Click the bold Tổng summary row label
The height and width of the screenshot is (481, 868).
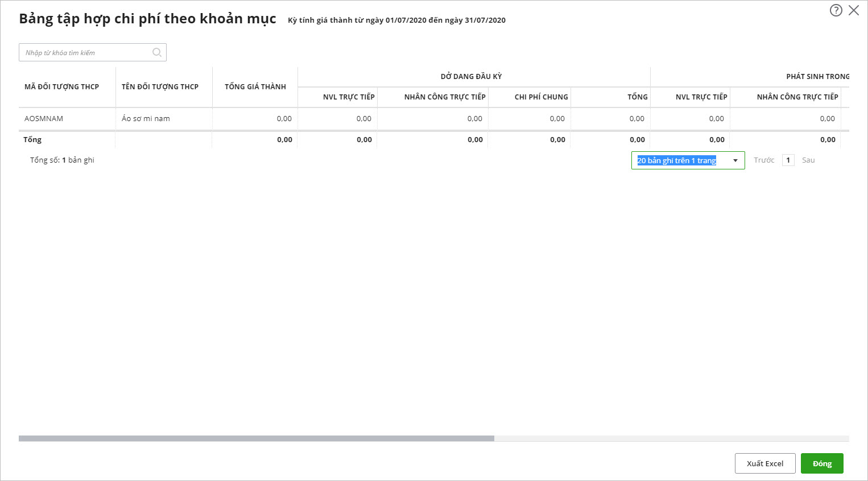[x=32, y=140]
